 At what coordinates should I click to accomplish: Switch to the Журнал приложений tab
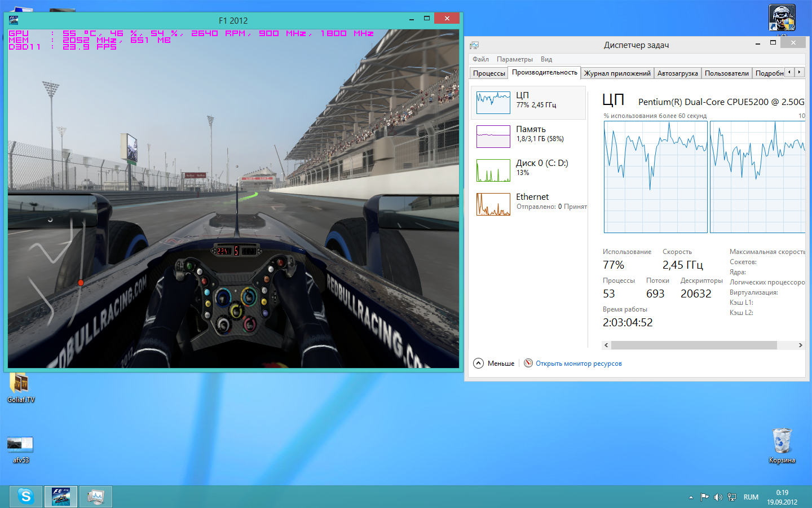[x=617, y=73]
